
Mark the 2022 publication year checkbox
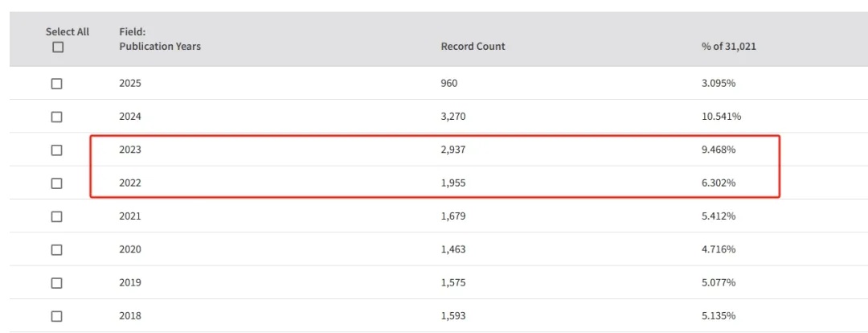coord(56,183)
